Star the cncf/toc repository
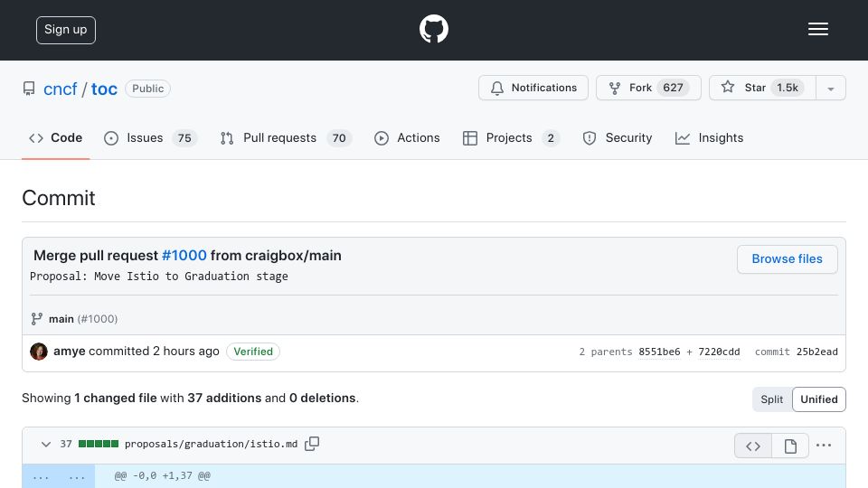Screen dimensions: 868x488 [x=762, y=88]
